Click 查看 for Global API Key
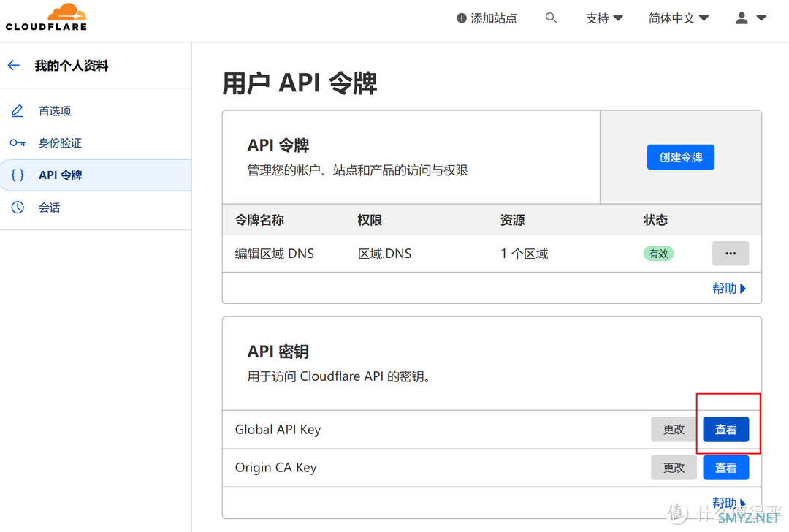The height and width of the screenshot is (532, 789). pos(725,429)
